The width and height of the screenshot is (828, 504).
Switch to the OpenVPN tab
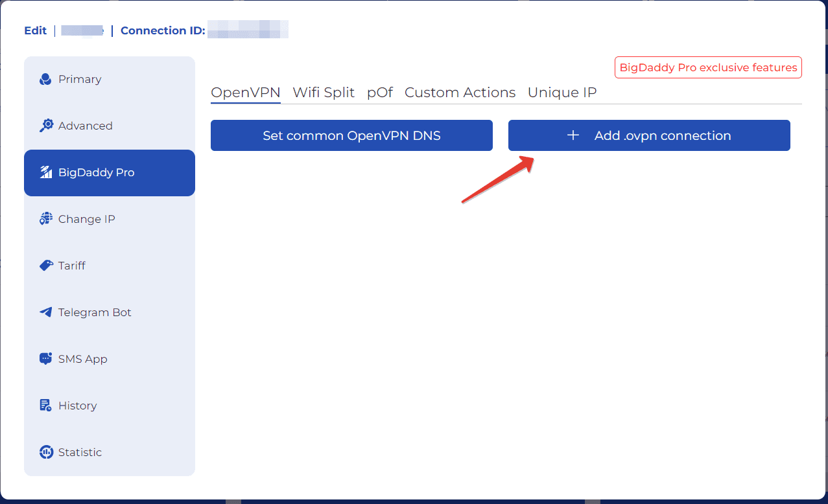click(245, 93)
